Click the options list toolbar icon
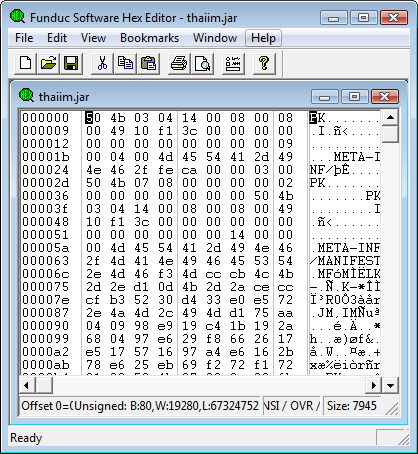The width and height of the screenshot is (418, 454). click(233, 63)
